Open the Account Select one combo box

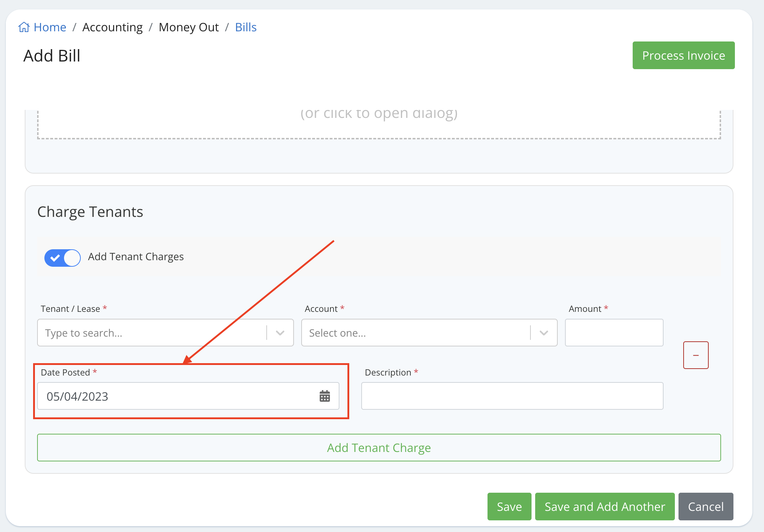coord(415,333)
